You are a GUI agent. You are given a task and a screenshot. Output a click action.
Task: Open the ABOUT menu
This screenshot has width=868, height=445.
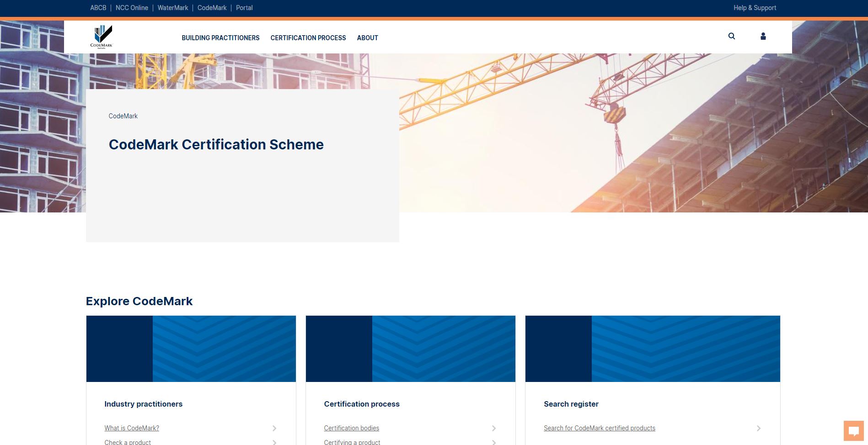(x=367, y=38)
